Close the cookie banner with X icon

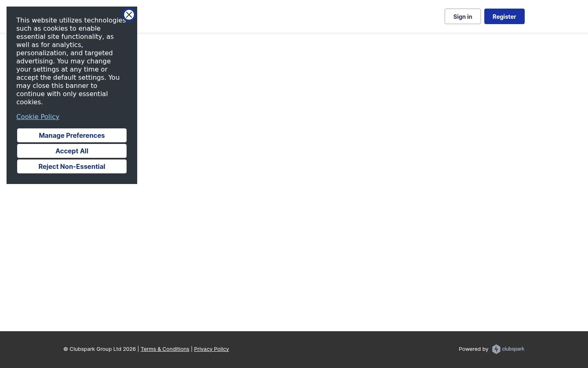(129, 15)
